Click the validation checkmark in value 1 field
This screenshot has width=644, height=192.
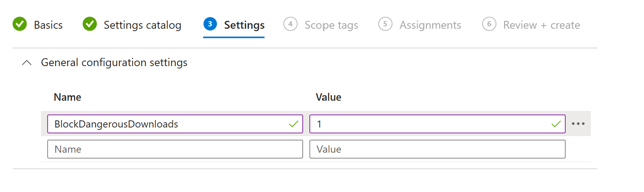pyautogui.click(x=556, y=124)
